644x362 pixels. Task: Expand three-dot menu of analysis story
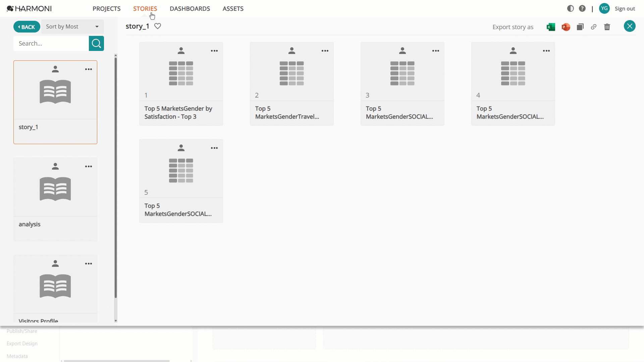[89, 167]
